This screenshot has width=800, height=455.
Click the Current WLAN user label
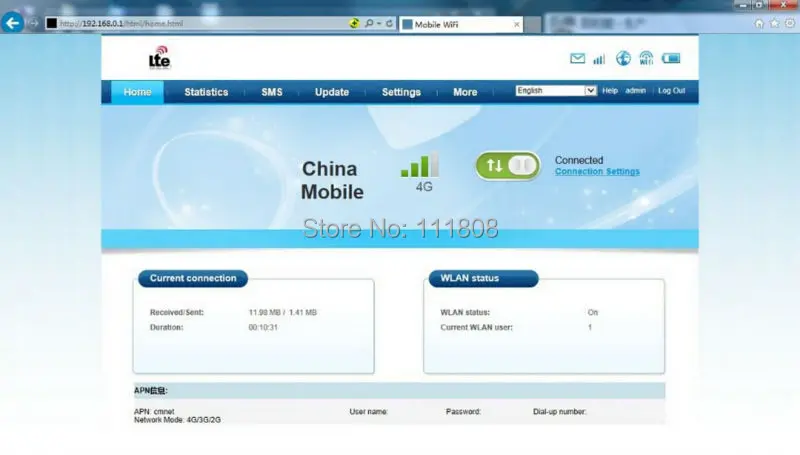pyautogui.click(x=477, y=327)
